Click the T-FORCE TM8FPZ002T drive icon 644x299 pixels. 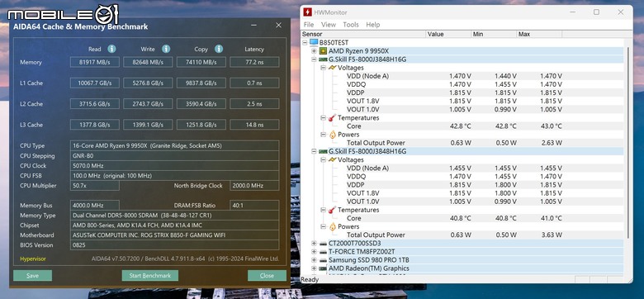tap(323, 252)
